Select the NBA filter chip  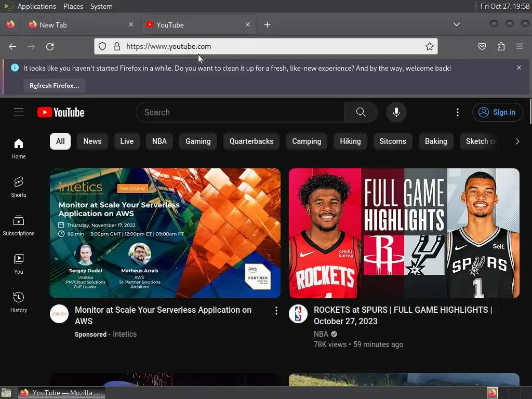click(x=159, y=141)
